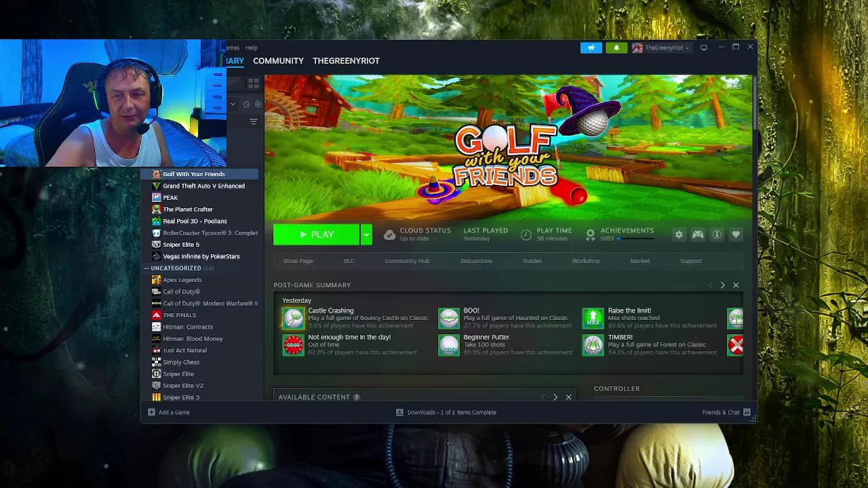This screenshot has height=488, width=868.
Task: Open the Workshop link
Action: tap(586, 261)
